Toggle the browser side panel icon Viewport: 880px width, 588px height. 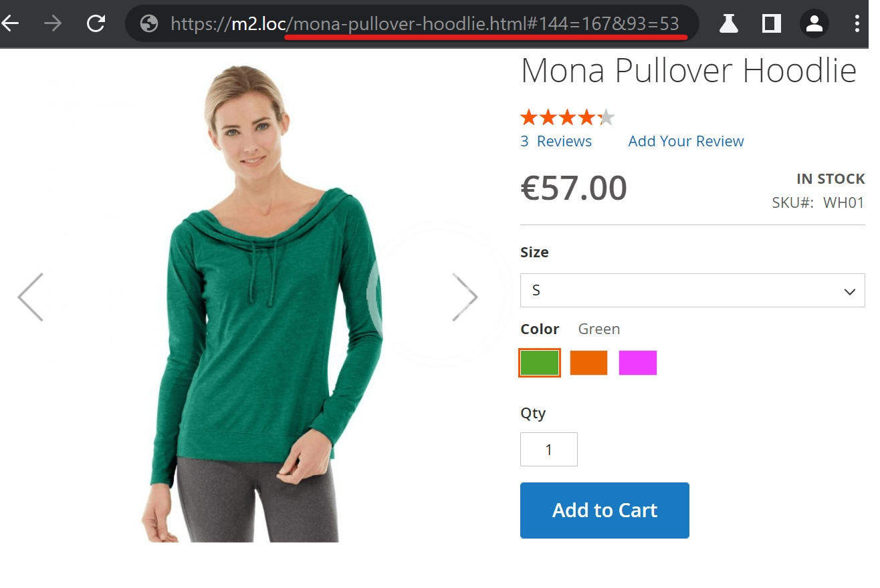772,24
